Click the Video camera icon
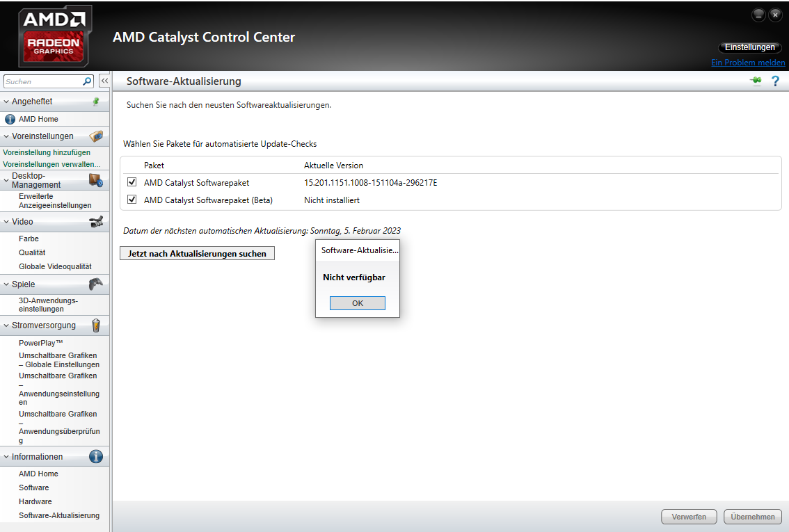The image size is (789, 532). [95, 222]
